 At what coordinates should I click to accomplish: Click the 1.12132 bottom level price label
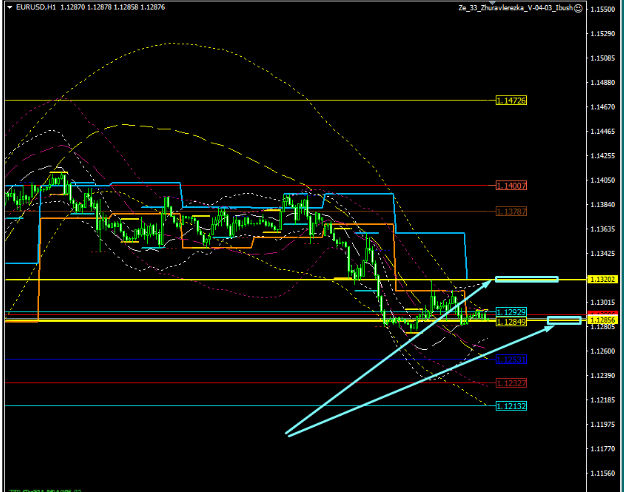(511, 406)
